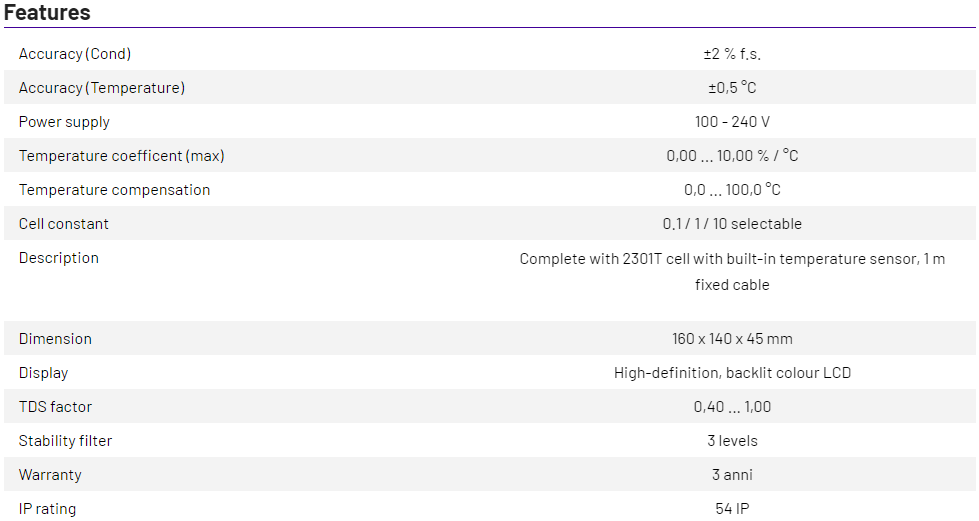Click the Accuracy (Temperature) row label
Viewport: 979px width, 521px height.
click(x=102, y=88)
